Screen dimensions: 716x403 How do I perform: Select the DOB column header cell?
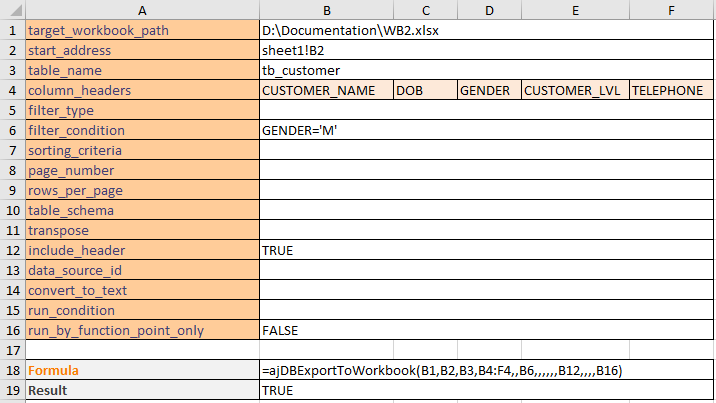coord(426,90)
